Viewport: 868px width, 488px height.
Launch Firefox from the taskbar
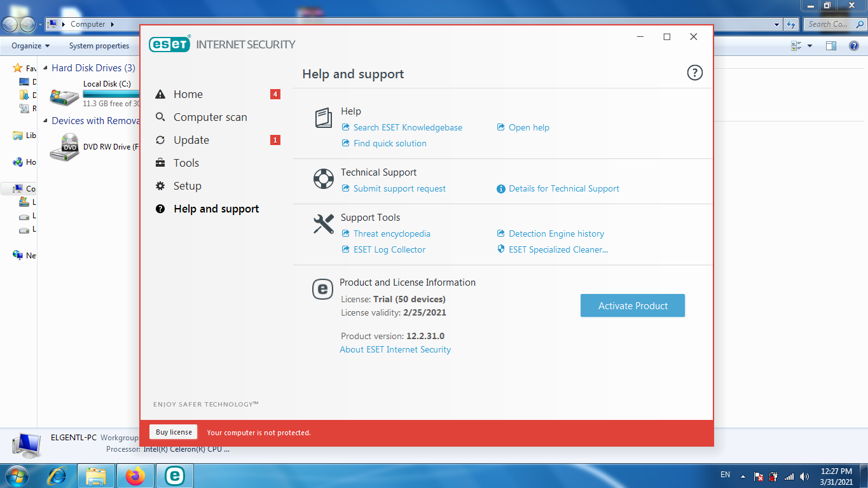pos(135,475)
